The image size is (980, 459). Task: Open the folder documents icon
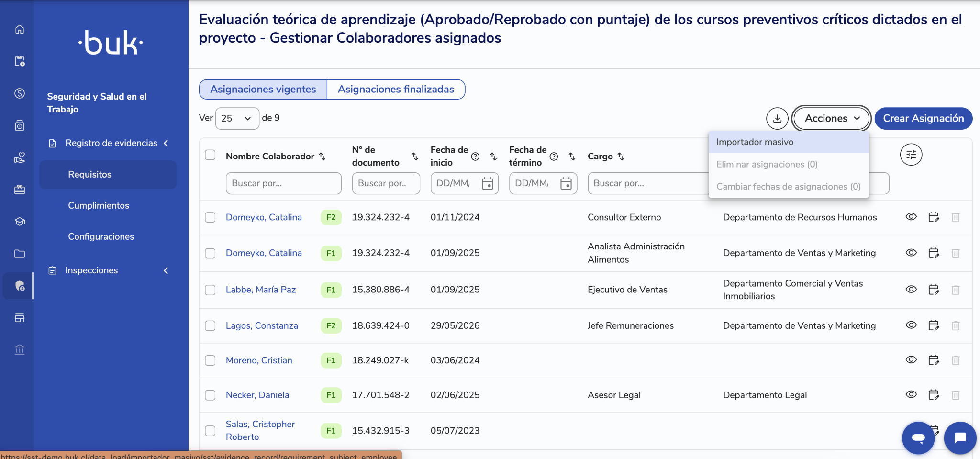[20, 254]
